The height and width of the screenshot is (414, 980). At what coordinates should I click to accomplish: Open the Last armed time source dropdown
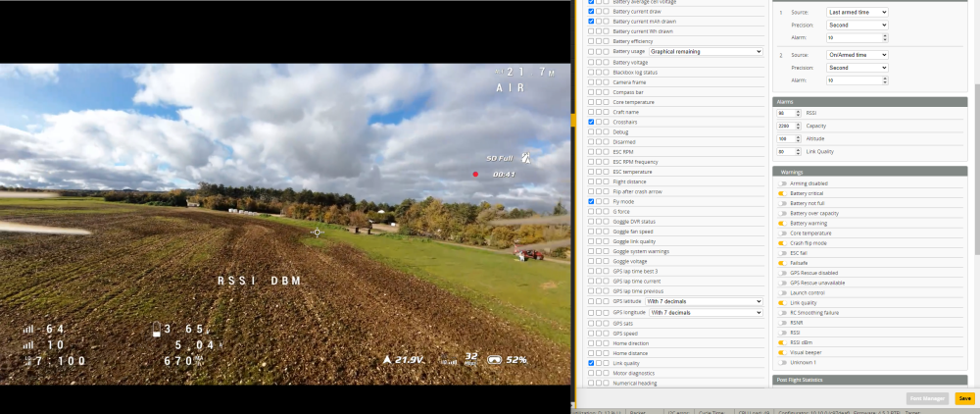[x=857, y=12]
